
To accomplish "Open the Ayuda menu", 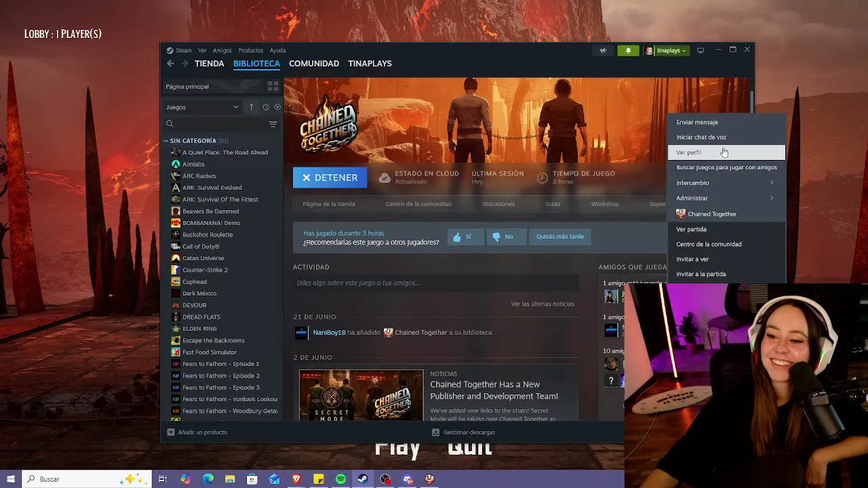I will click(x=277, y=50).
